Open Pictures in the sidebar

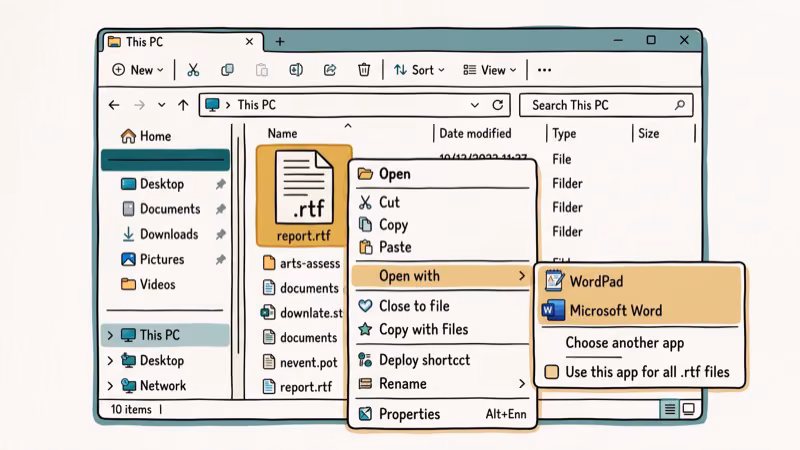pos(153,259)
